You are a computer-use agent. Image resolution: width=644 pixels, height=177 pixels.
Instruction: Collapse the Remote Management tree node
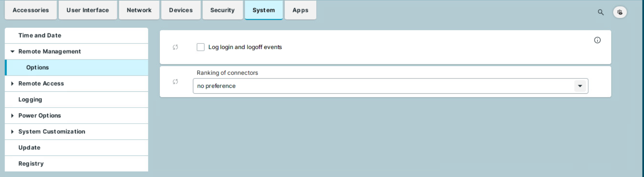pyautogui.click(x=12, y=51)
